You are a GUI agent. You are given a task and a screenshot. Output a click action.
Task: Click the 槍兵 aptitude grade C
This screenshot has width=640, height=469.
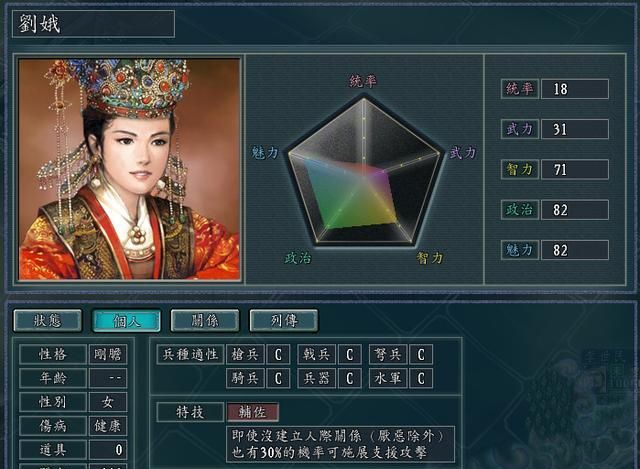278,354
